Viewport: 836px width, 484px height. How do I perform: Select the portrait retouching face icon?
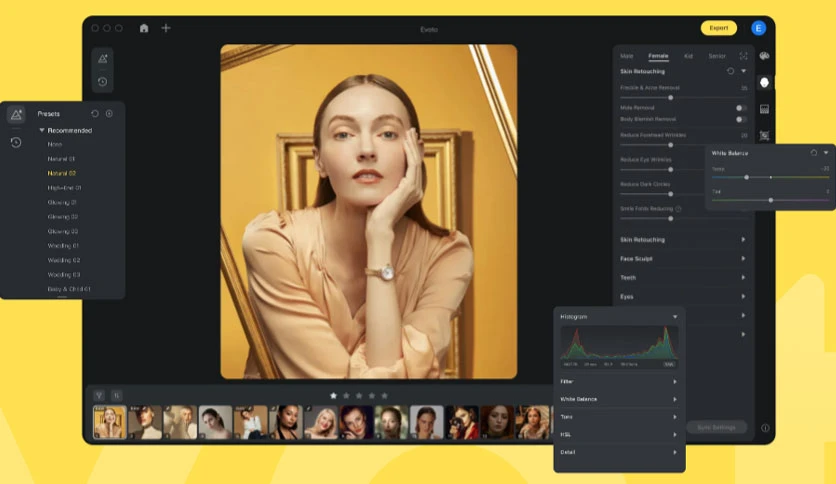(765, 82)
